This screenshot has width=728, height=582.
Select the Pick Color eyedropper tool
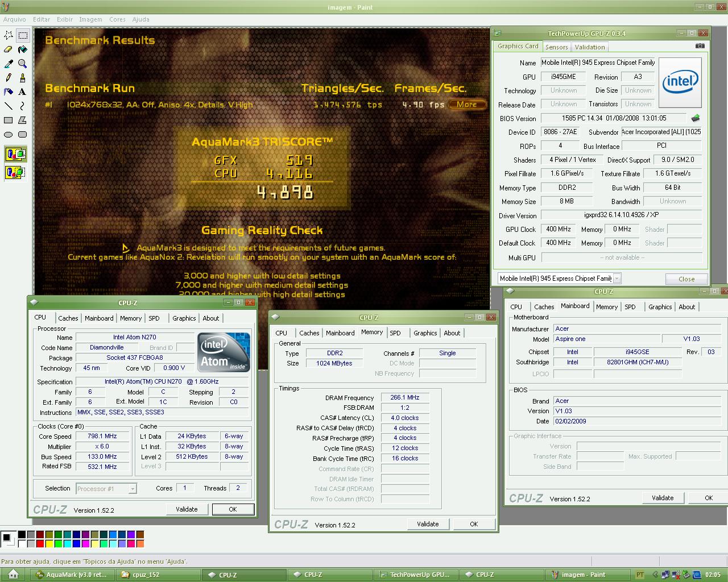9,64
